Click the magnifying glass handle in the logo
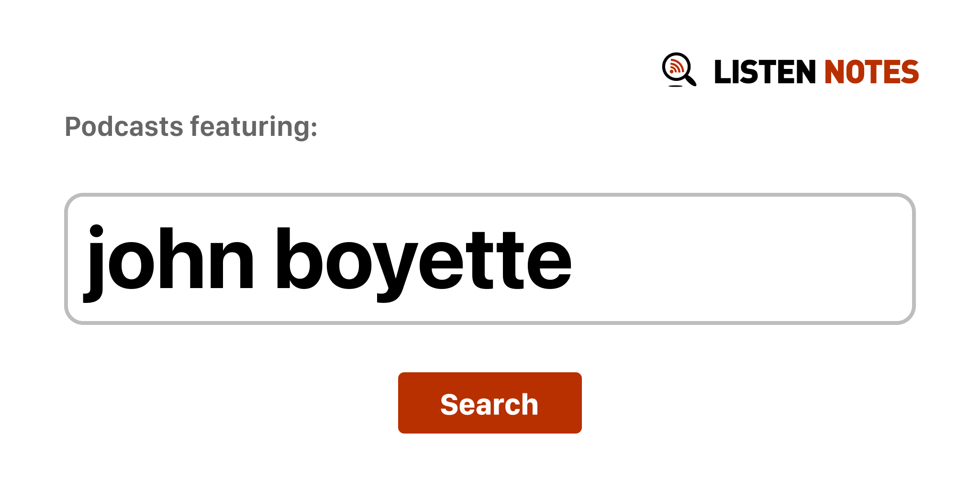 coord(690,80)
